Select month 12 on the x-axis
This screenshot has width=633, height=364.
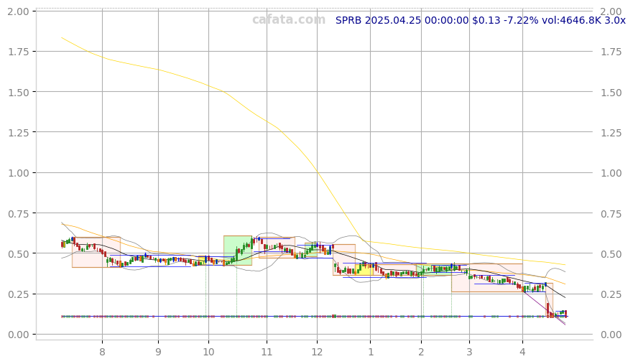317,351
